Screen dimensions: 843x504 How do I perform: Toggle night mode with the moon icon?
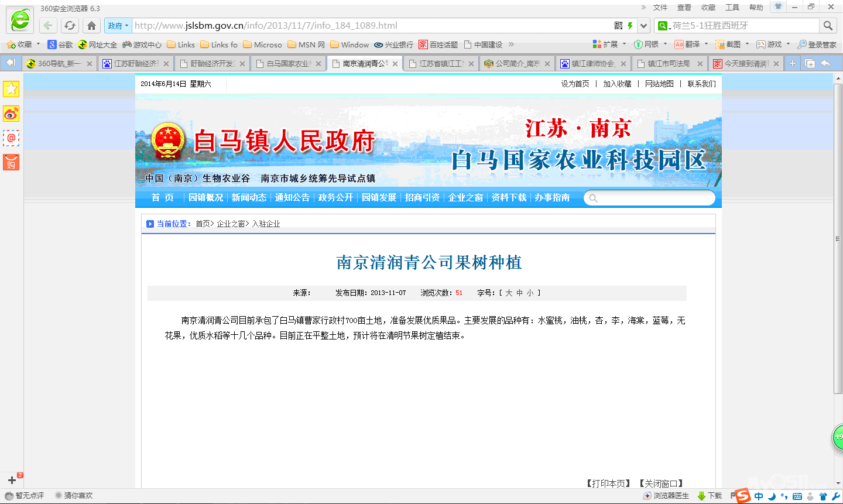(x=772, y=496)
